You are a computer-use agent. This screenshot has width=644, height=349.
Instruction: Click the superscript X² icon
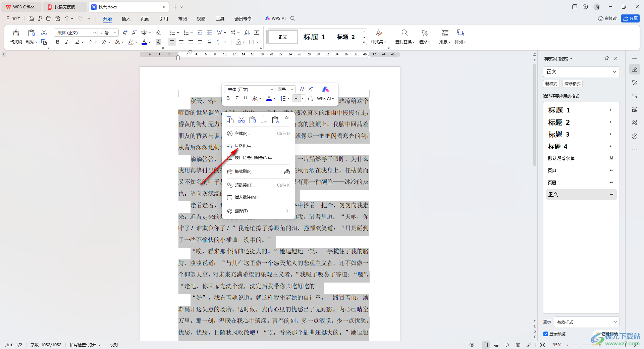tap(104, 42)
